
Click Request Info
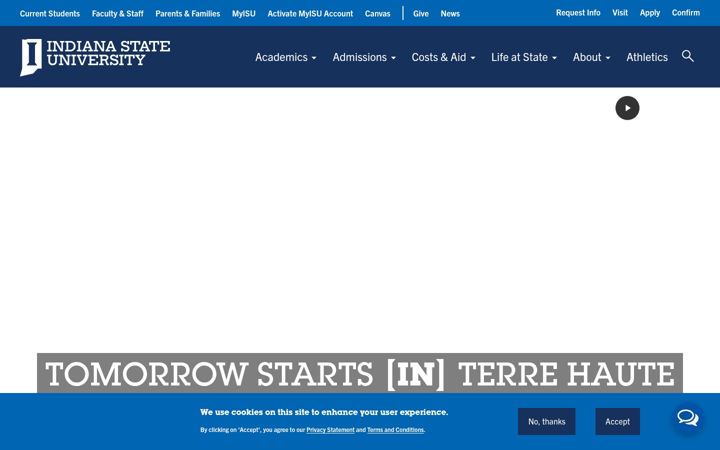[x=578, y=13]
